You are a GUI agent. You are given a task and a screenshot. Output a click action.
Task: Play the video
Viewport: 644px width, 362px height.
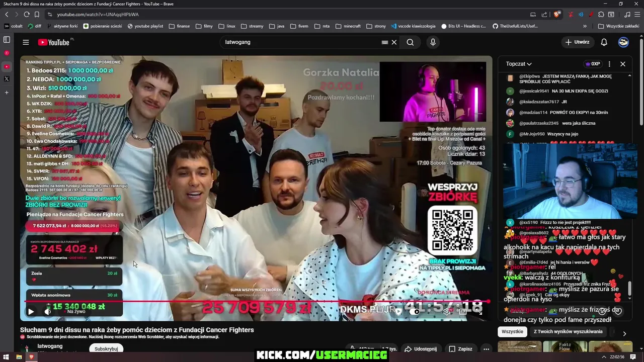(x=31, y=312)
